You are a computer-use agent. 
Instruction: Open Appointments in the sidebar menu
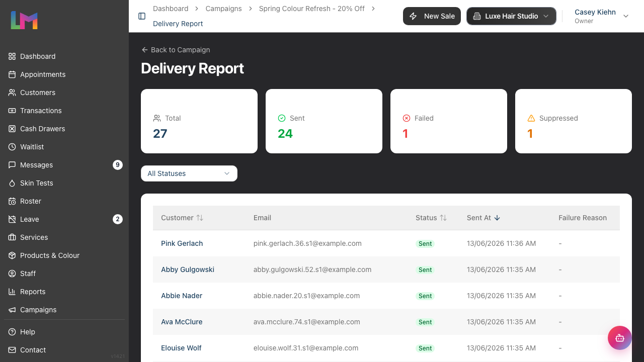pyautogui.click(x=64, y=74)
